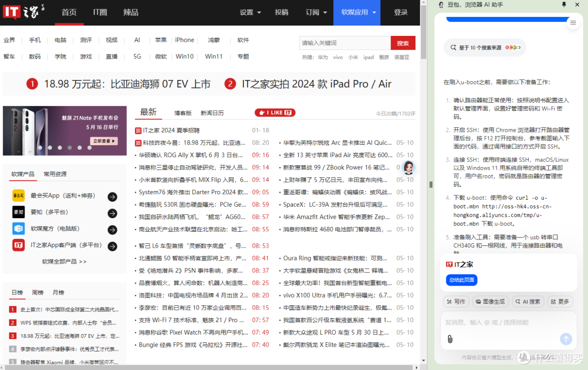Click the red 顶 pinned icon beside 夏季招聘
The image size is (588, 370).
pyautogui.click(x=138, y=131)
